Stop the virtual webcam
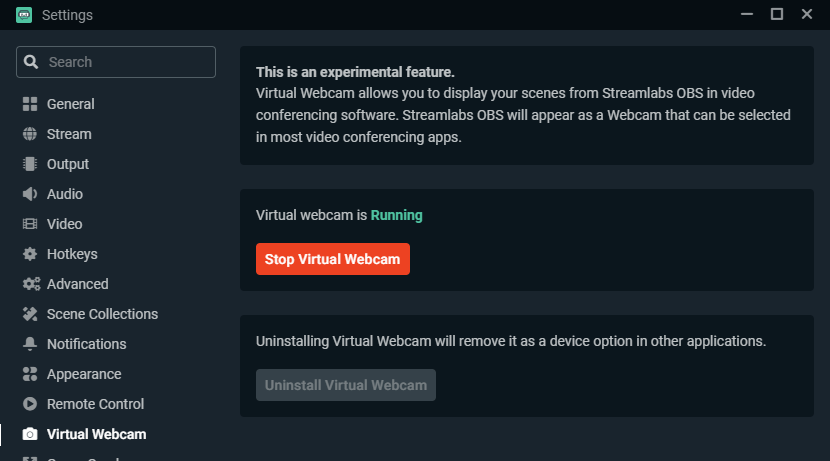The width and height of the screenshot is (830, 461). click(x=332, y=259)
